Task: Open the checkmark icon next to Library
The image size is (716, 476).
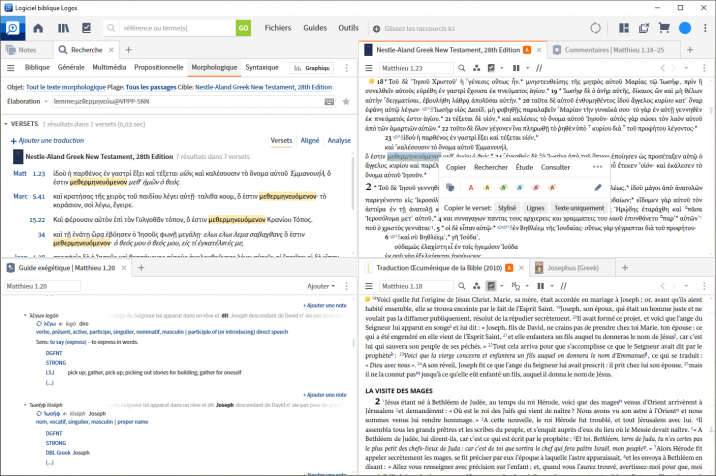Action: [x=86, y=28]
